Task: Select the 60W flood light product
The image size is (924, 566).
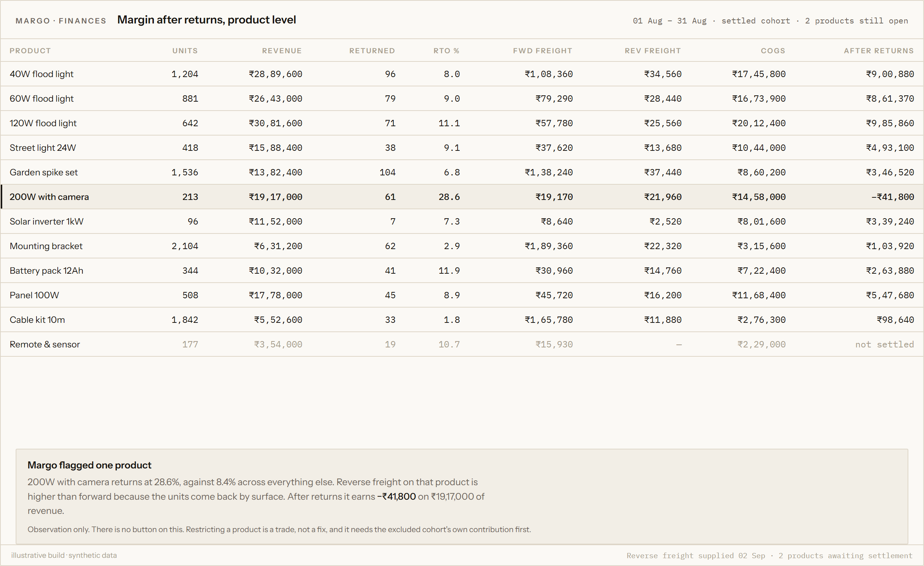Action: (42, 99)
